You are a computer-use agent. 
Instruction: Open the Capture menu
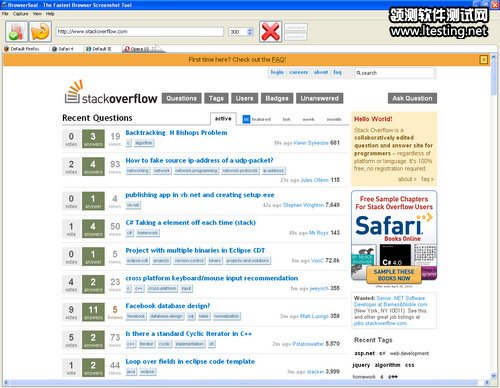20,14
